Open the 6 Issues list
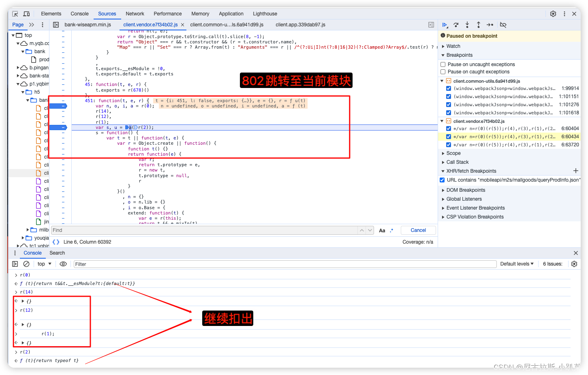The height and width of the screenshot is (375, 588). (552, 264)
